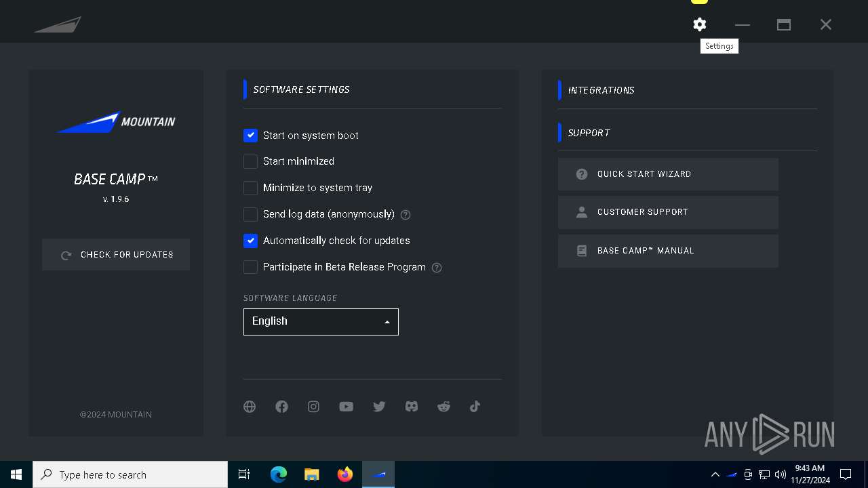
Task: Click the taskbar search box
Action: tap(130, 474)
